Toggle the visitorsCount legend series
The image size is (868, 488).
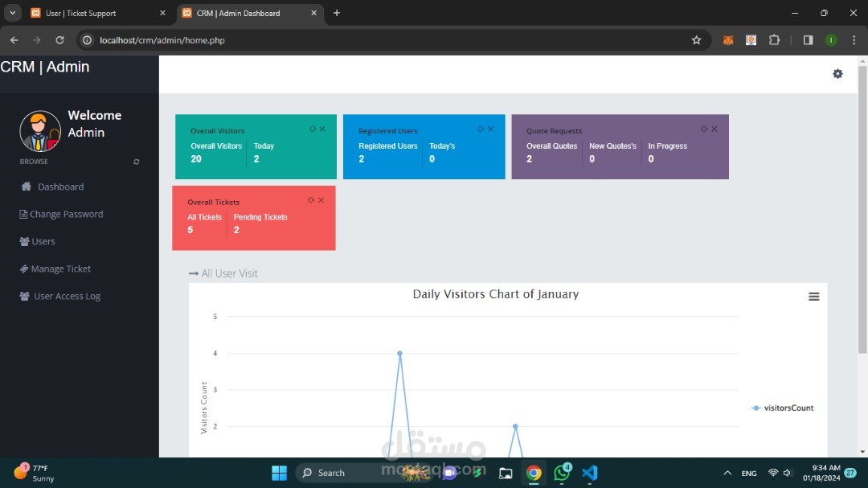(782, 408)
